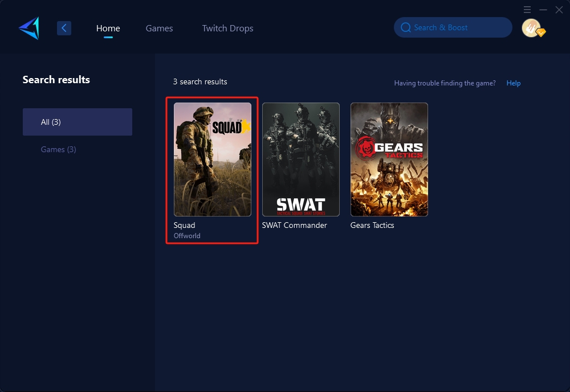Select the Squad game cover
The width and height of the screenshot is (570, 392).
[x=213, y=160]
